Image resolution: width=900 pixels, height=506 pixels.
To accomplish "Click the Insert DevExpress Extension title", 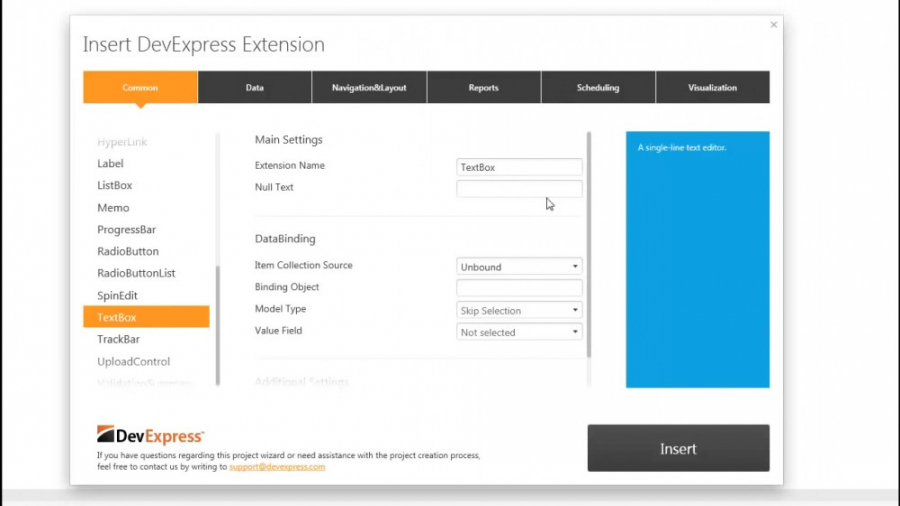I will [x=204, y=44].
